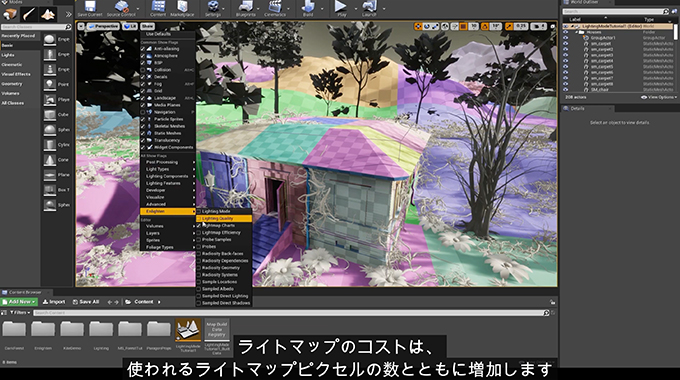Open the Content toolbar button
This screenshot has height=380, width=680.
click(158, 8)
